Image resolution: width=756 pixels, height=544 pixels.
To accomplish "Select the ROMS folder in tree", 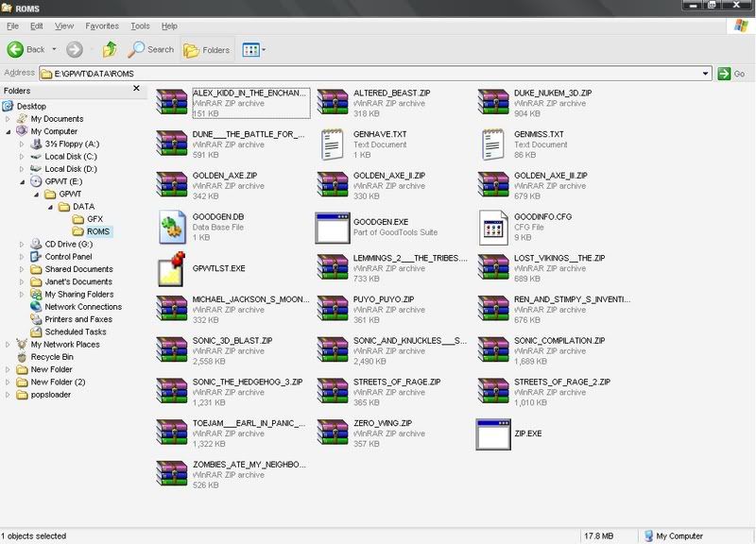I will coord(92,231).
